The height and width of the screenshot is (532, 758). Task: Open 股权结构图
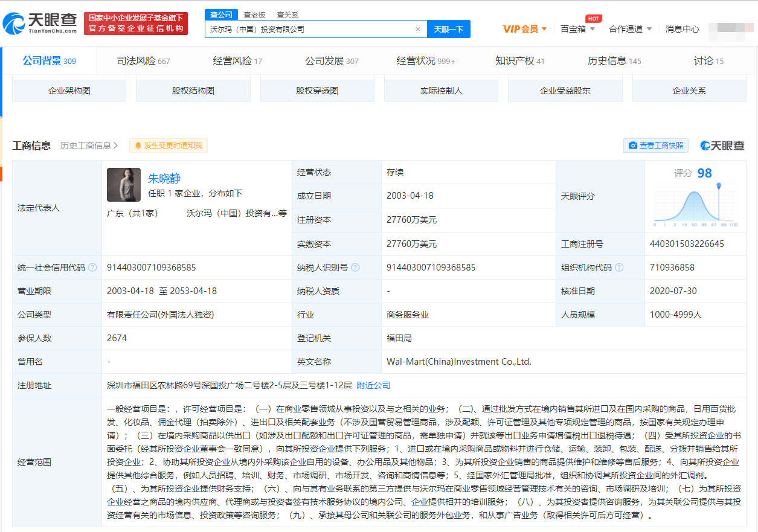(193, 91)
